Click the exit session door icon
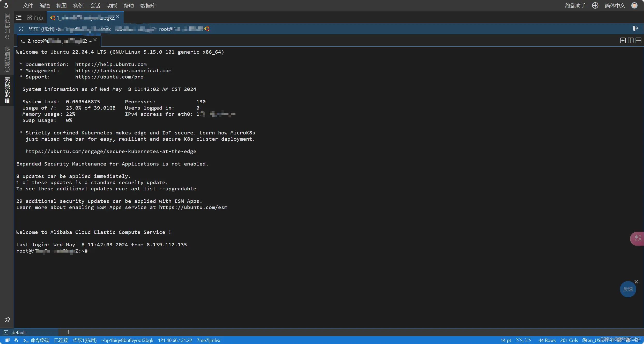The width and height of the screenshot is (644, 344). (x=635, y=28)
